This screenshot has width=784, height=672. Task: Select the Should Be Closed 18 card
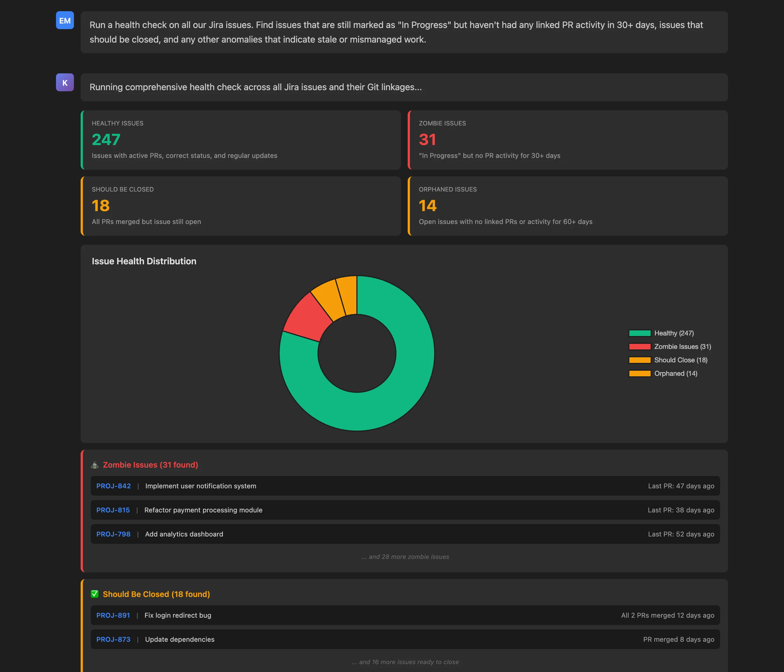[241, 206]
